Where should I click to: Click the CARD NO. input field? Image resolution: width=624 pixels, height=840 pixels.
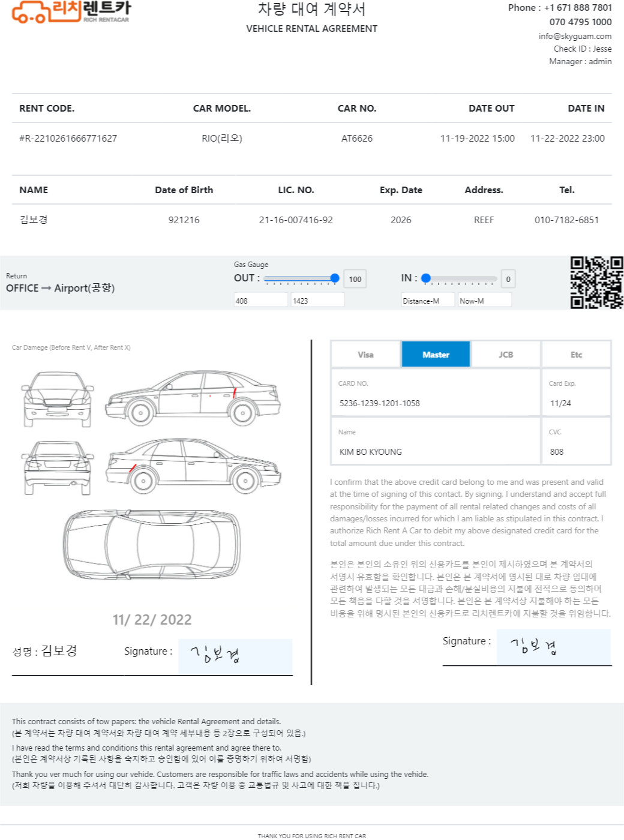[436, 403]
